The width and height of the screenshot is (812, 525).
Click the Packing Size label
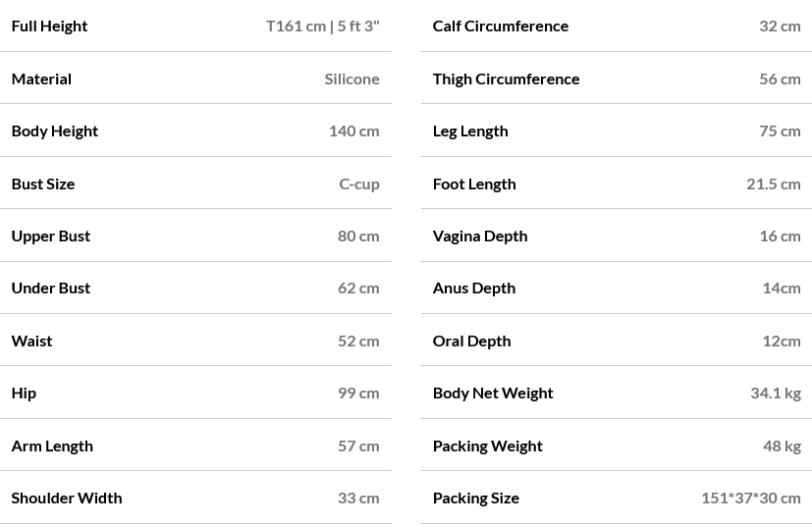point(475,498)
